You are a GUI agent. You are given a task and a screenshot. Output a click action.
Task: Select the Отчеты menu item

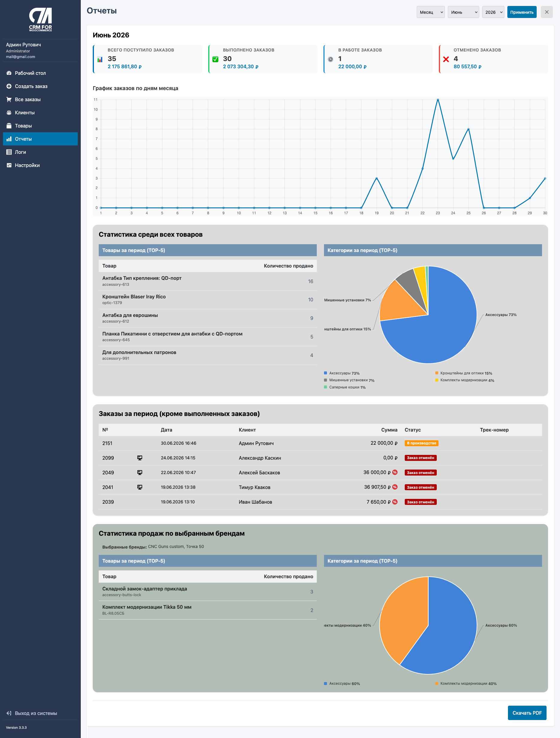pyautogui.click(x=40, y=139)
